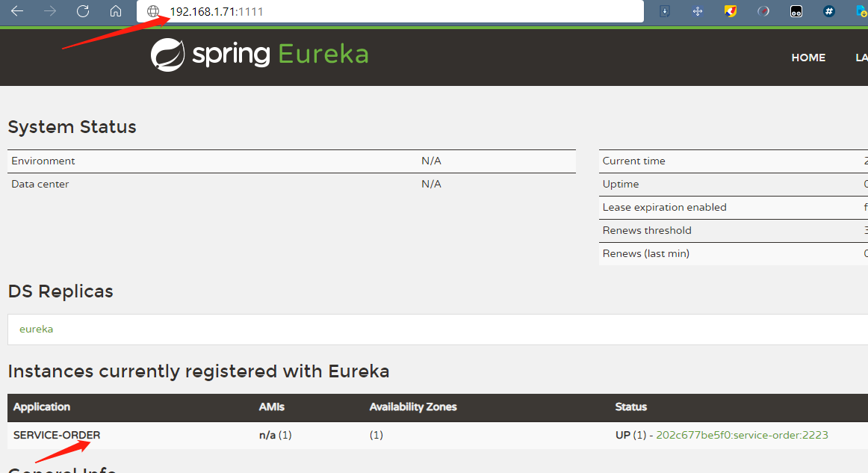Image resolution: width=868 pixels, height=473 pixels.
Task: Click the Data center row label
Action: pyautogui.click(x=40, y=184)
